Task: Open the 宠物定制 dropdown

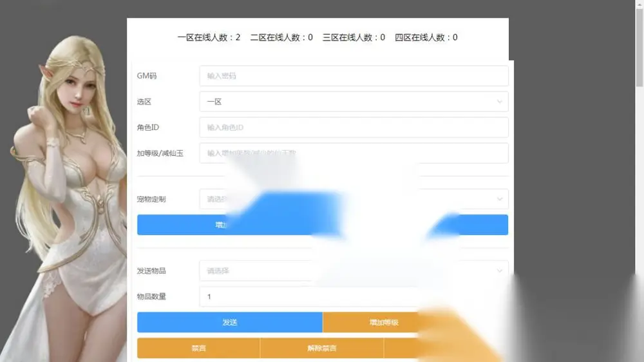Action: tap(354, 199)
